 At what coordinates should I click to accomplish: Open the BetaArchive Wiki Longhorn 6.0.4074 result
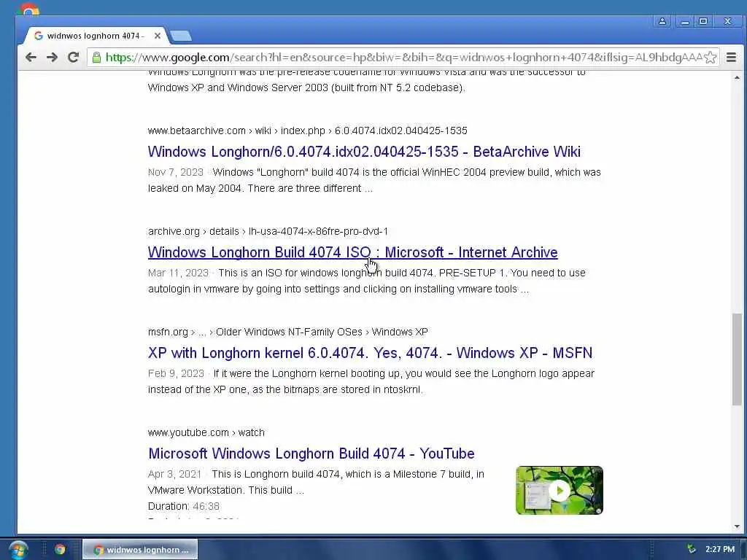tap(364, 152)
